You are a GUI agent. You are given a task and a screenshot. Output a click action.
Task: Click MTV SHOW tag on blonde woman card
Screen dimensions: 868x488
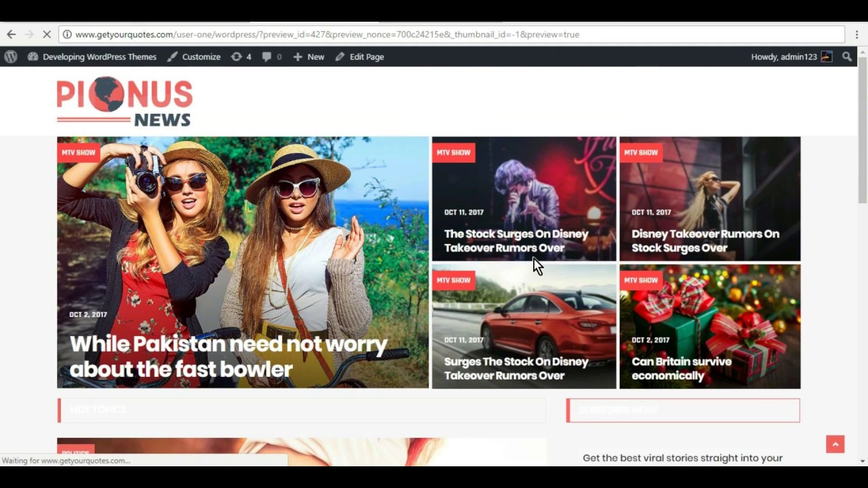[641, 152]
